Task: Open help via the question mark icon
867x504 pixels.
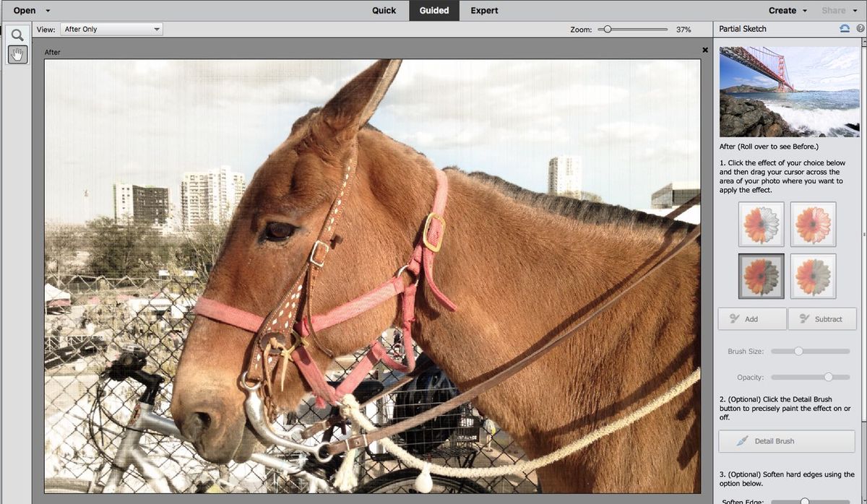Action: [860, 28]
